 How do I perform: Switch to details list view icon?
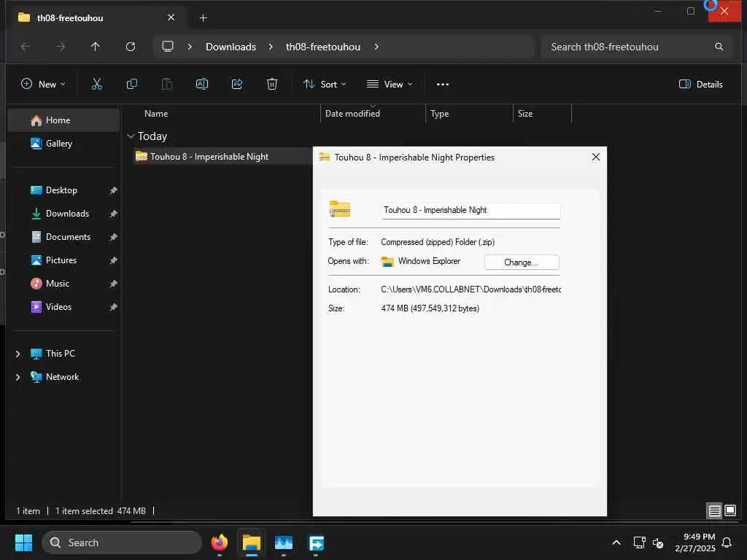[714, 511]
